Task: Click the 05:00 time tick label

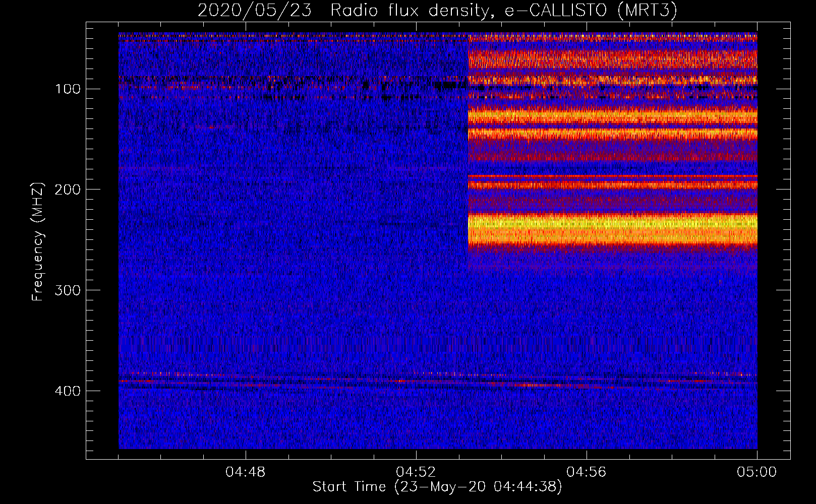Action: tap(757, 472)
